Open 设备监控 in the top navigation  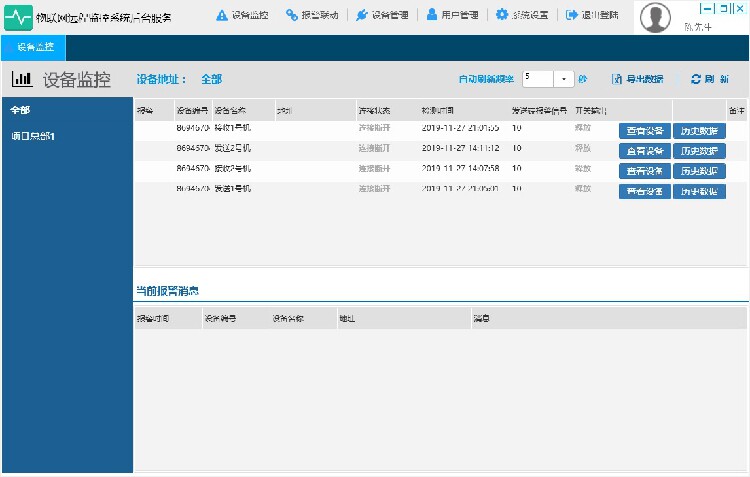(242, 16)
